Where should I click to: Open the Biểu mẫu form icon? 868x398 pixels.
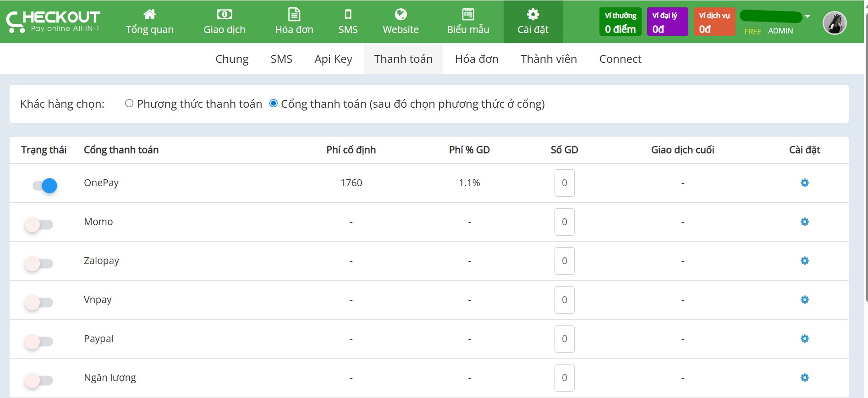pyautogui.click(x=468, y=14)
